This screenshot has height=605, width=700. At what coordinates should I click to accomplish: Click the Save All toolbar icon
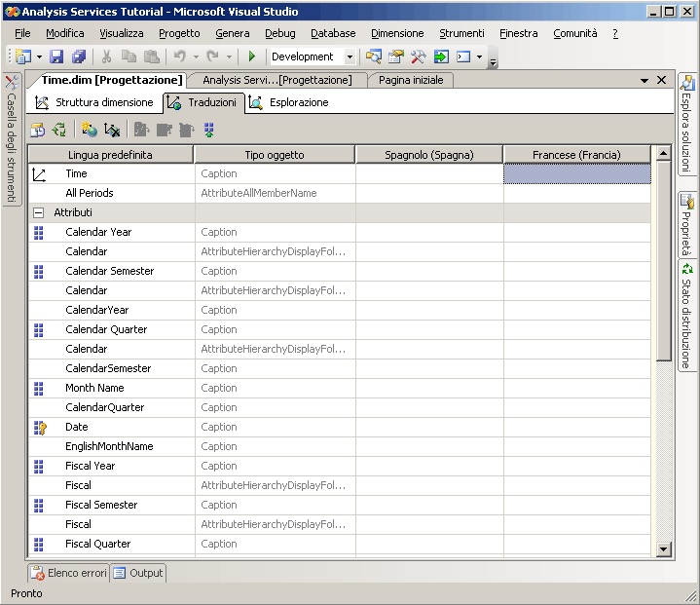click(78, 57)
